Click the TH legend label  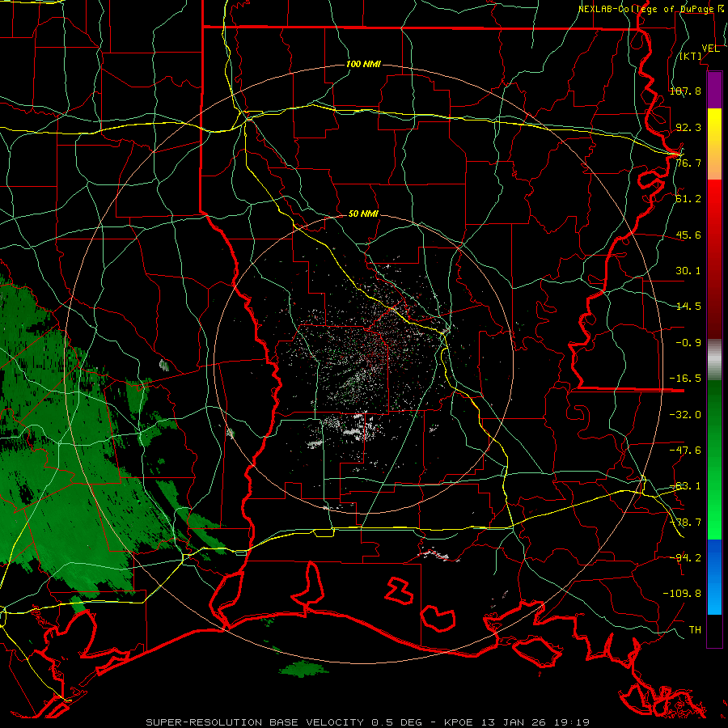coord(695,630)
